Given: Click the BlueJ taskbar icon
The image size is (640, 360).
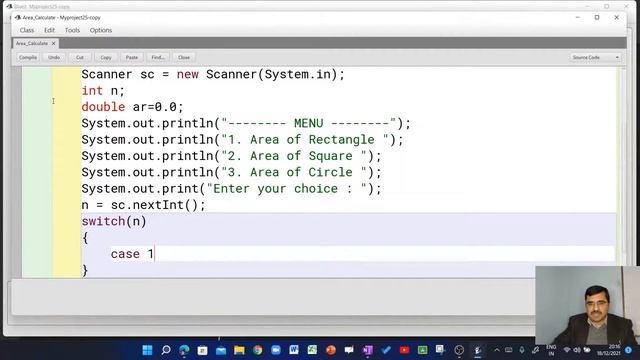Looking at the screenshot, I should tap(478, 350).
